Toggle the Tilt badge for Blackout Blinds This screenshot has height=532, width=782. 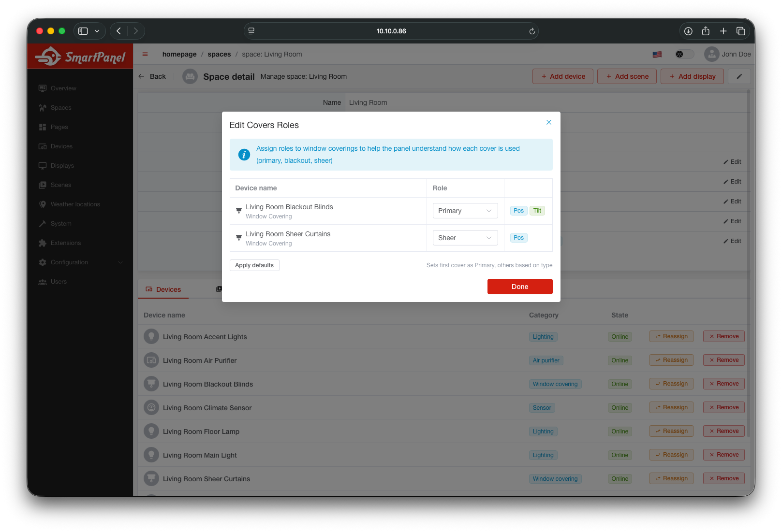pyautogui.click(x=537, y=210)
